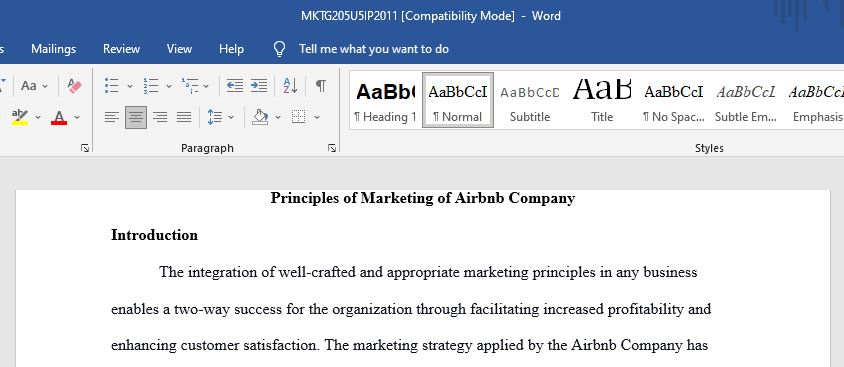Click the word 'well-crafted' in the first line
Viewport: 844px width, 367px height.
pyautogui.click(x=317, y=273)
